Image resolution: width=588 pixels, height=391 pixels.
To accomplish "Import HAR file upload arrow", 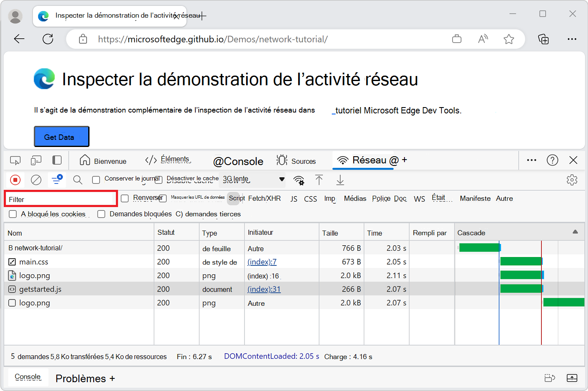I will (319, 180).
